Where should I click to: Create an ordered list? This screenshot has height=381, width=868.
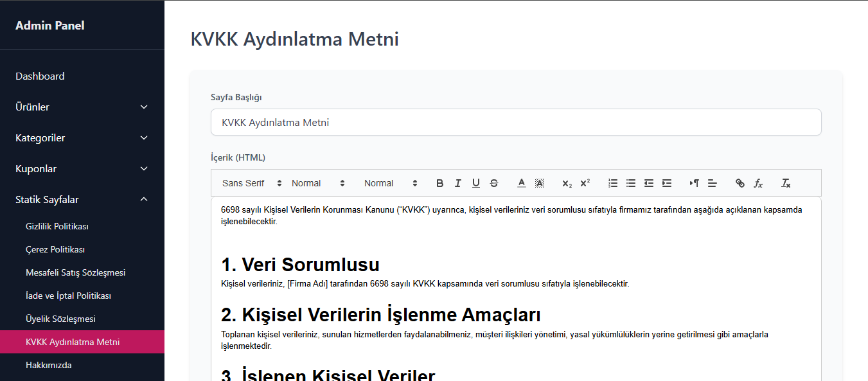612,183
